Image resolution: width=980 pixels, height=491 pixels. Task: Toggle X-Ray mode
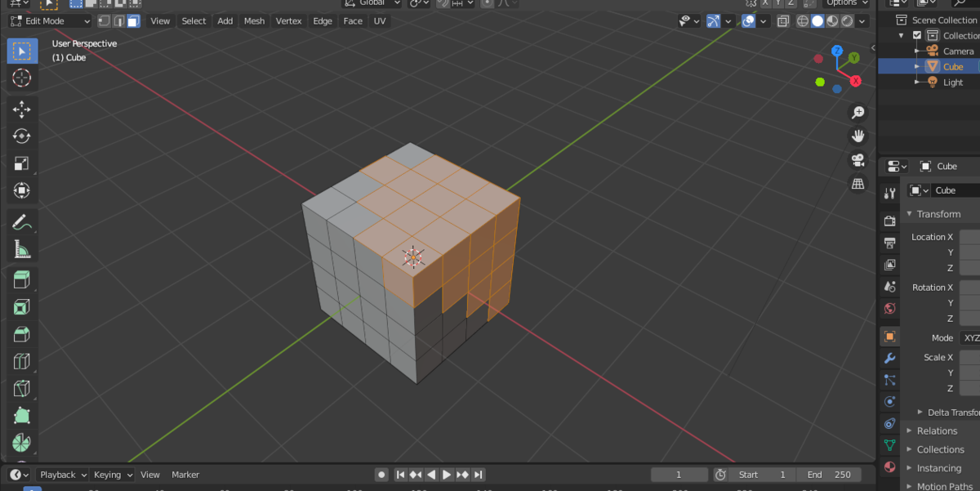782,21
